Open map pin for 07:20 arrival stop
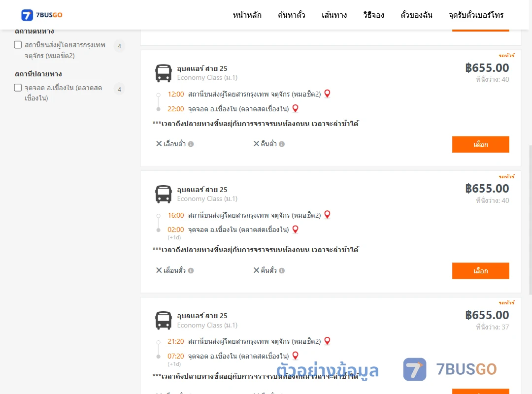 [x=296, y=356]
